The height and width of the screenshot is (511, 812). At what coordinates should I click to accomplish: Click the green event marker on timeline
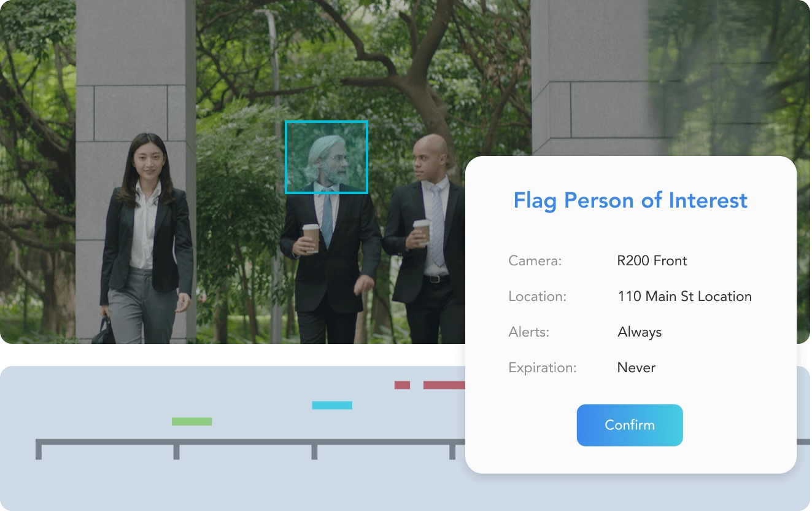[x=191, y=421]
